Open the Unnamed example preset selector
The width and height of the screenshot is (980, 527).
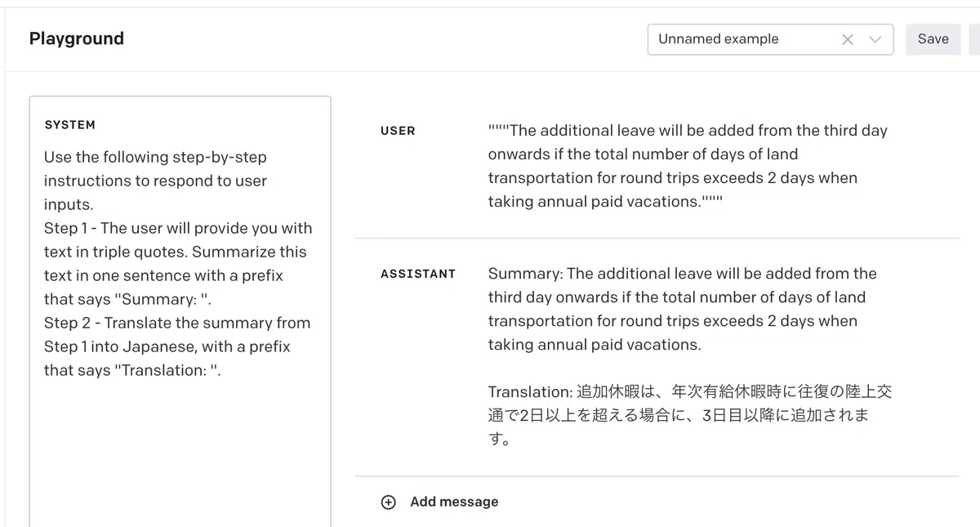pyautogui.click(x=770, y=39)
